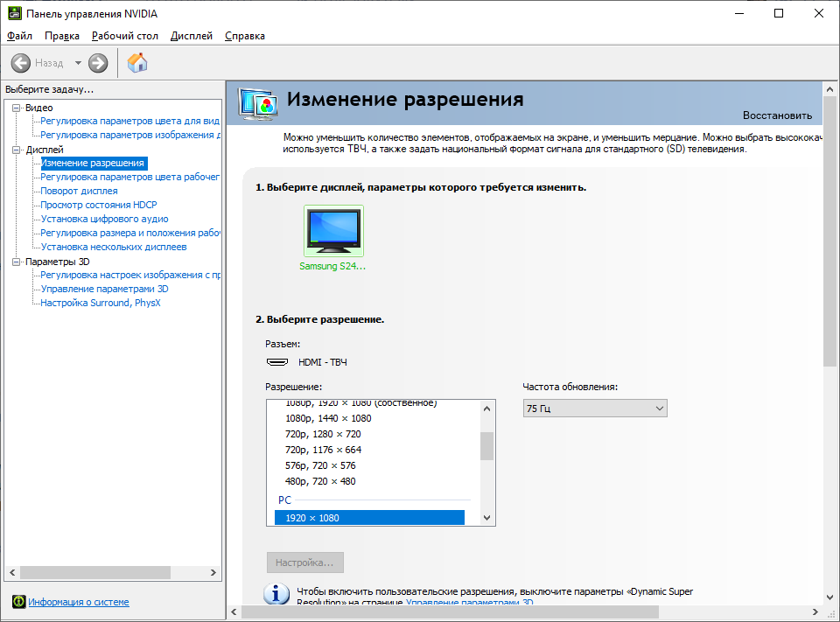Select Изменение разрешения tree item
This screenshot has width=840, height=622.
tap(94, 163)
